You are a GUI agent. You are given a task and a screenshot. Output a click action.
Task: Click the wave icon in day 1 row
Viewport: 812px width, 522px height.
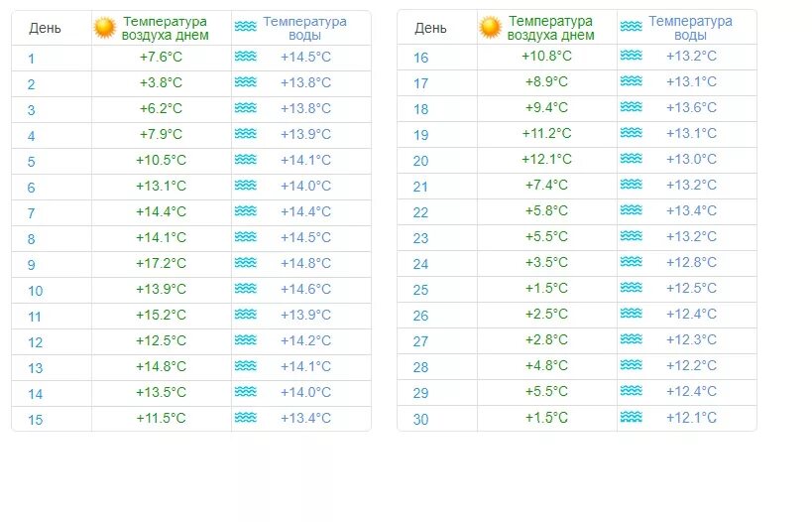246,56
